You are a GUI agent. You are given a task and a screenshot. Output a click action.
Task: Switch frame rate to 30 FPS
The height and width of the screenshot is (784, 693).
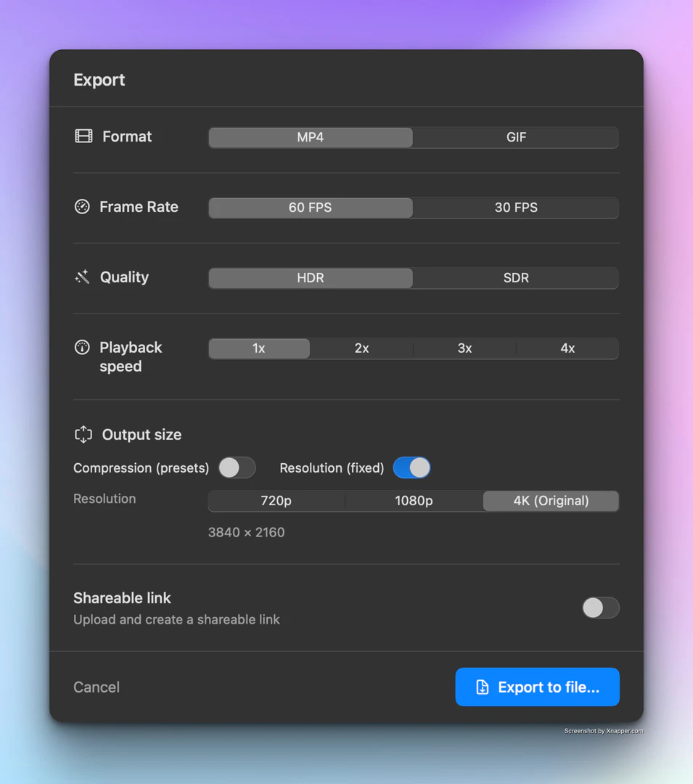point(515,208)
